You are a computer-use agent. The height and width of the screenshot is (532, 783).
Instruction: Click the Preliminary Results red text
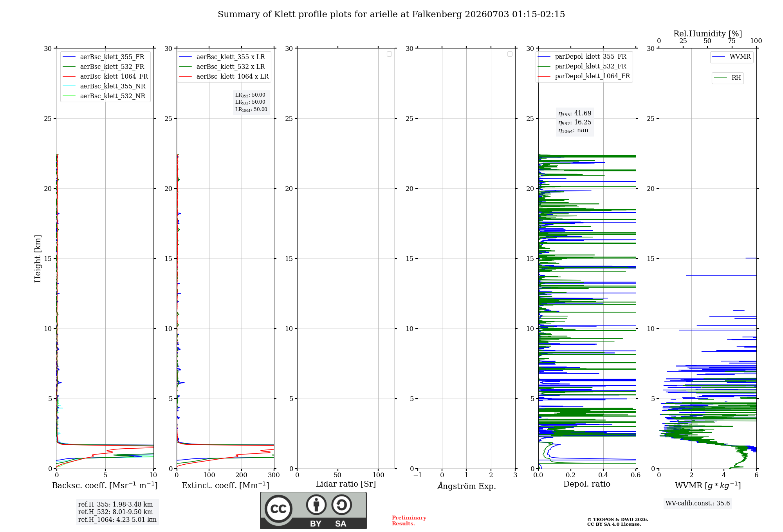click(x=409, y=521)
